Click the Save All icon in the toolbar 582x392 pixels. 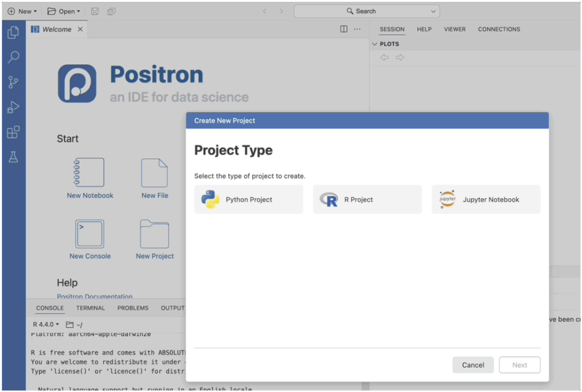tap(111, 11)
